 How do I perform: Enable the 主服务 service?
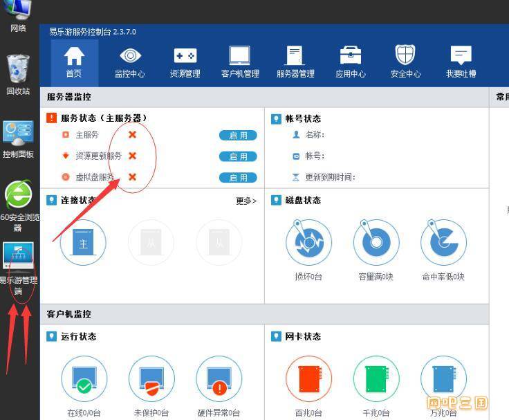pos(238,136)
